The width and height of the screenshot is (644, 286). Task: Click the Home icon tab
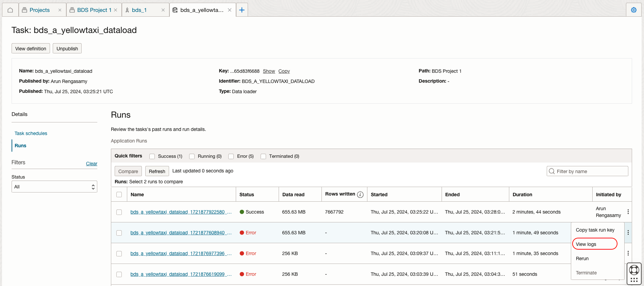pos(10,10)
